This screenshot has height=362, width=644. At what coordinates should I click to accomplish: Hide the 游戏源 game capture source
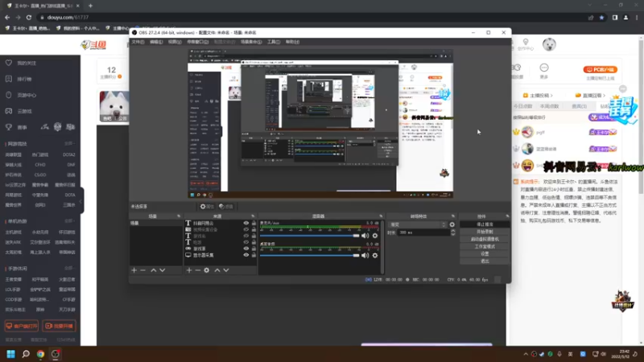click(246, 249)
